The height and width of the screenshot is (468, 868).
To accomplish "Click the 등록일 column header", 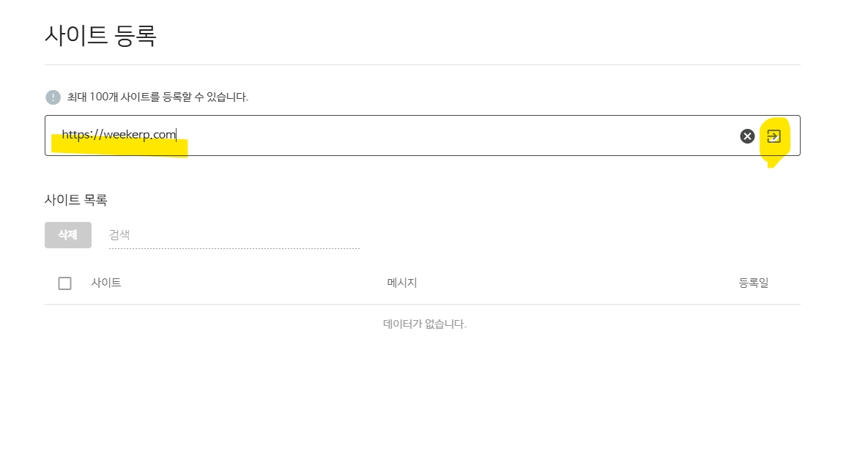I will tap(753, 283).
